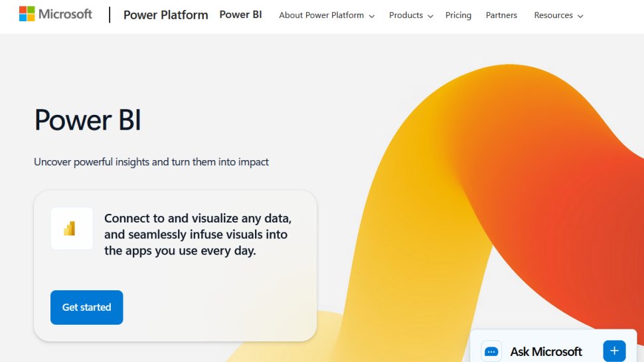Click the large Power BI heading
The width and height of the screenshot is (644, 362).
(x=88, y=120)
